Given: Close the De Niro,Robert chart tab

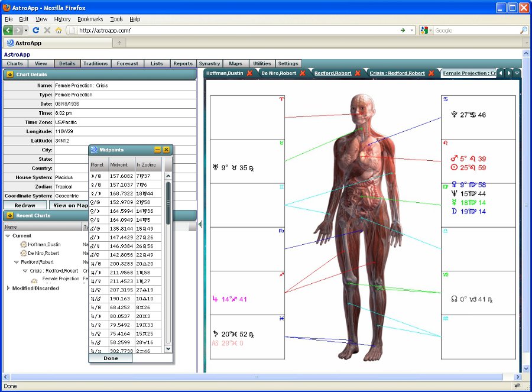Looking at the screenshot, I should [303, 73].
